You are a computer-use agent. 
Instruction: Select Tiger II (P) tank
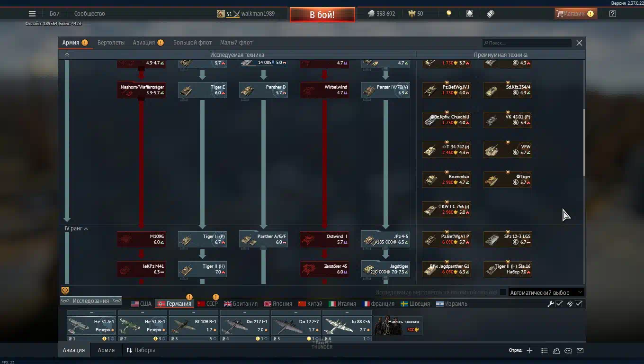tap(202, 239)
